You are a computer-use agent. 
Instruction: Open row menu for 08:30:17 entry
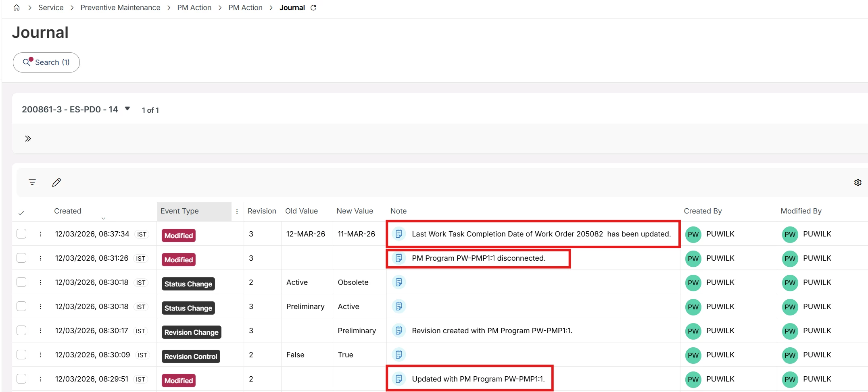coord(40,330)
